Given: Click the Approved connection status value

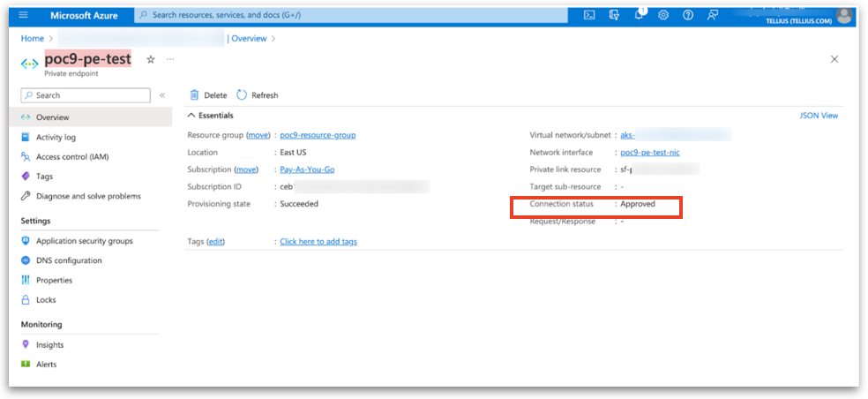Looking at the screenshot, I should 638,203.
